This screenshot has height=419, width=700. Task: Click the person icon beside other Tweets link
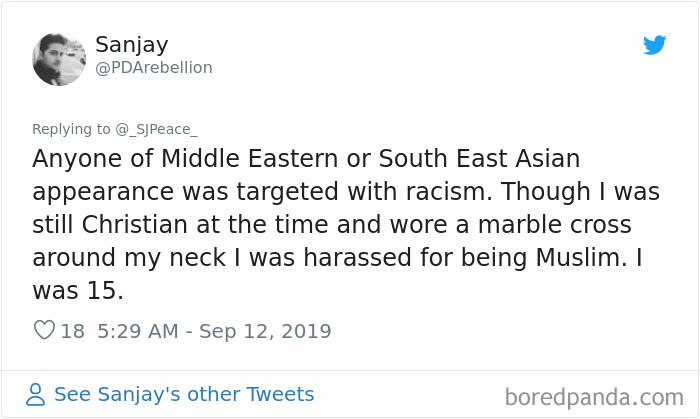(x=36, y=395)
